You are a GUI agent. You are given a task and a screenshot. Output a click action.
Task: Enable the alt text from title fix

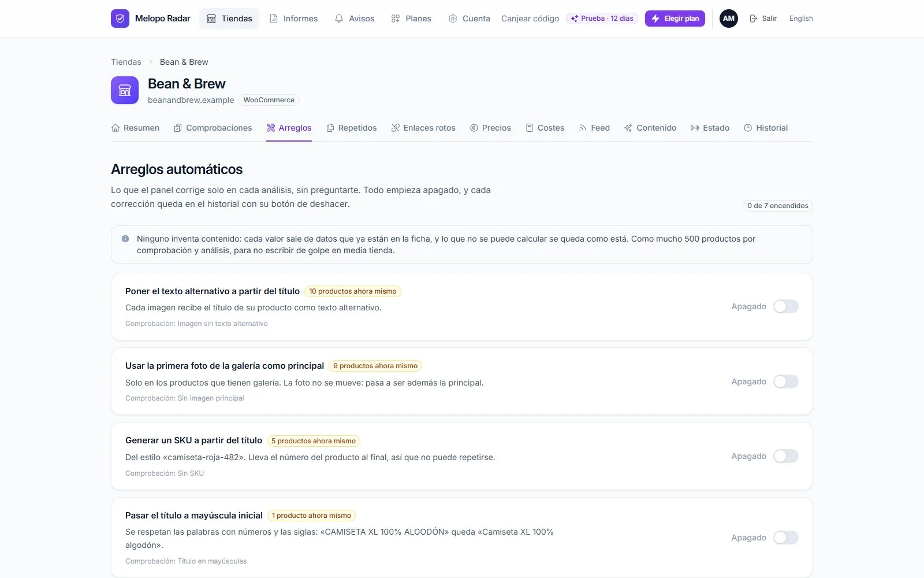pyautogui.click(x=786, y=306)
